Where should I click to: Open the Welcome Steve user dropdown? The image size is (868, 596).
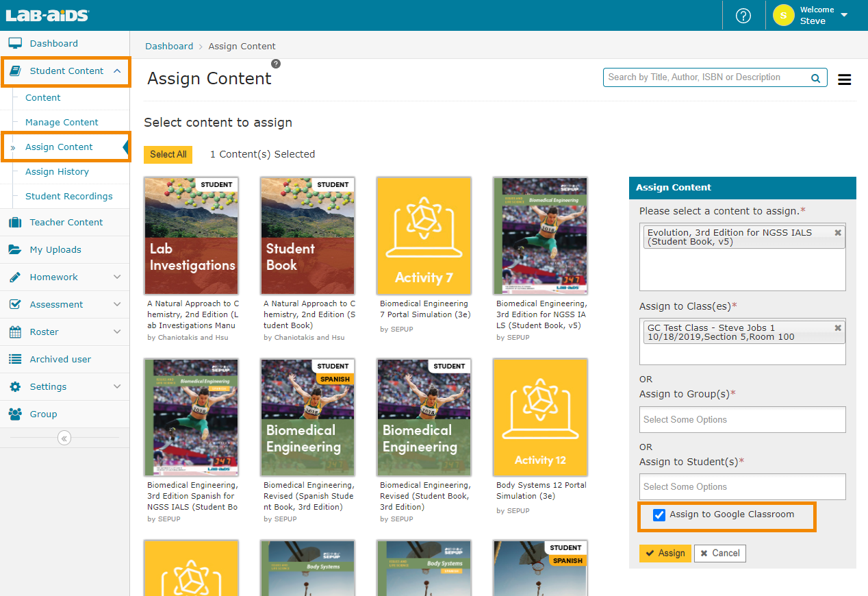click(843, 15)
